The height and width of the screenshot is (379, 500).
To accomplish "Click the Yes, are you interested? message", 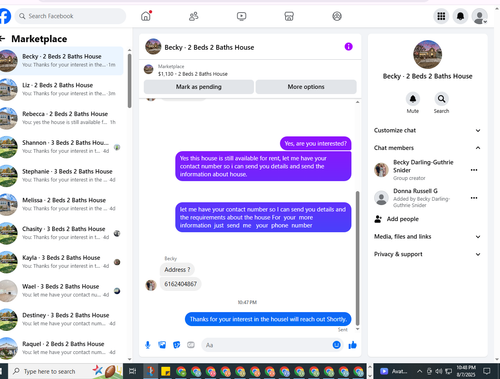I will [315, 144].
